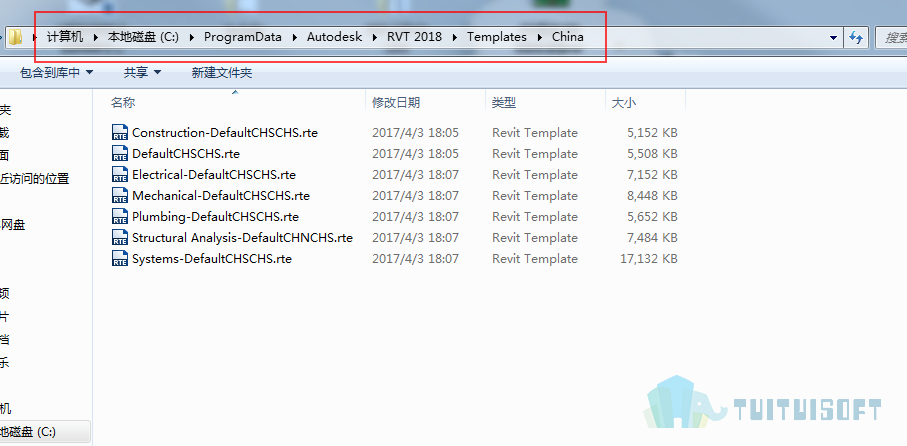This screenshot has width=907, height=446.
Task: Go to 本地磁盘 (C:) in breadcrumb
Action: click(x=143, y=37)
